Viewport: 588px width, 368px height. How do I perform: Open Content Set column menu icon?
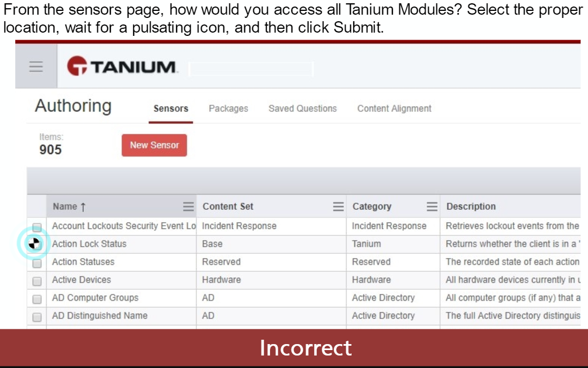tap(338, 207)
